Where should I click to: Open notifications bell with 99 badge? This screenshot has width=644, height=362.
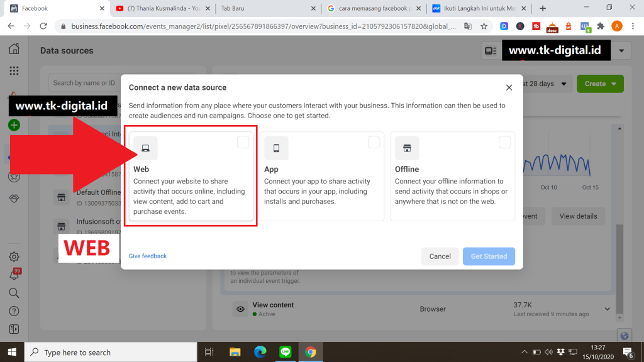pyautogui.click(x=14, y=275)
